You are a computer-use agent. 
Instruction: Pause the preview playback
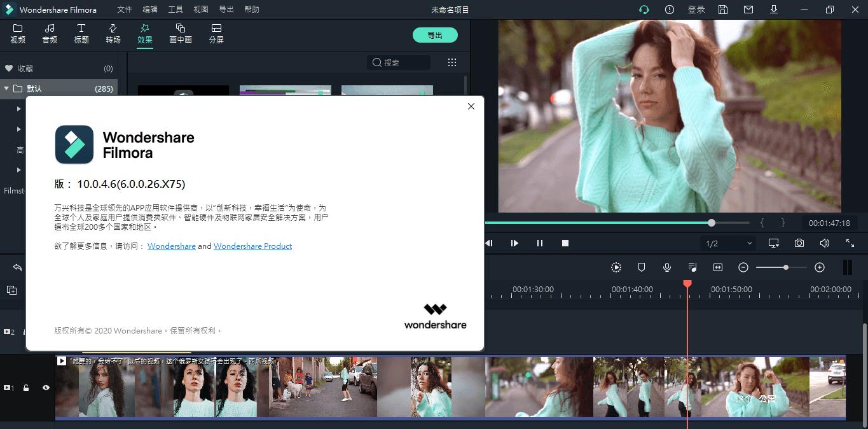(540, 243)
